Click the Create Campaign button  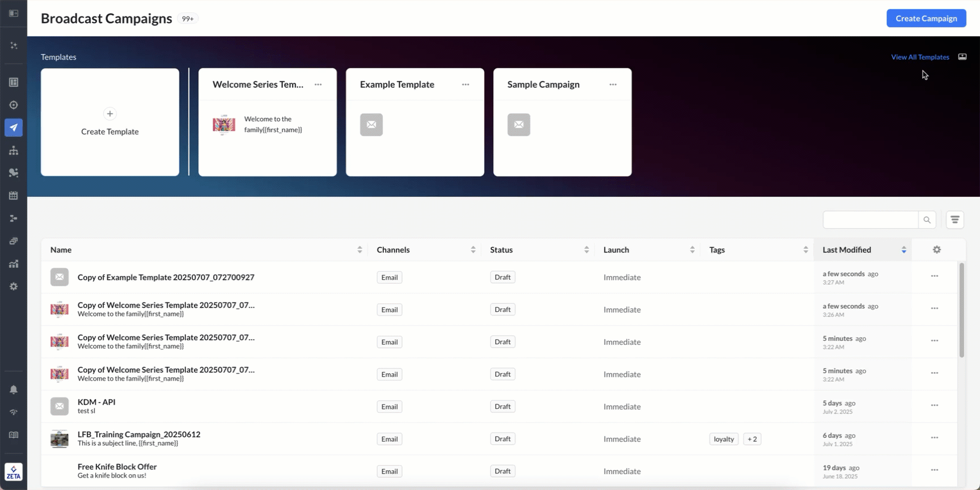pos(926,18)
